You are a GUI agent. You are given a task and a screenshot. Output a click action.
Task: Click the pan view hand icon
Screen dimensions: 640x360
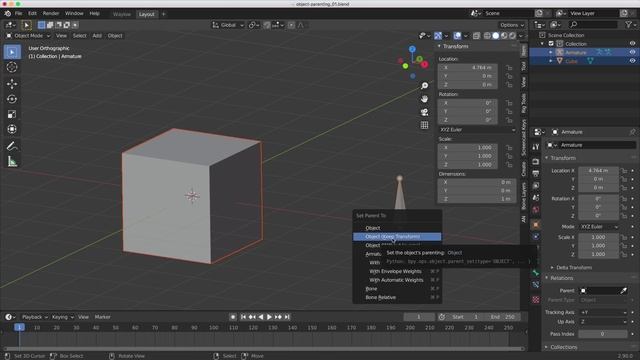(424, 99)
